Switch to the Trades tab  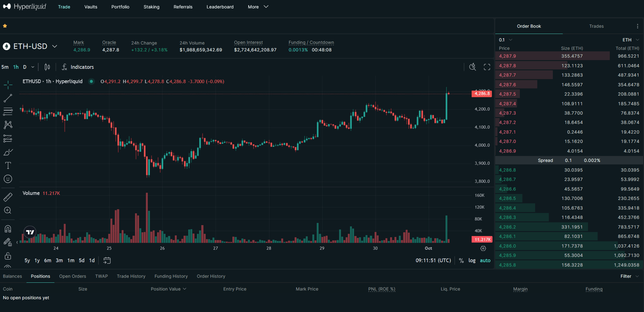click(596, 26)
